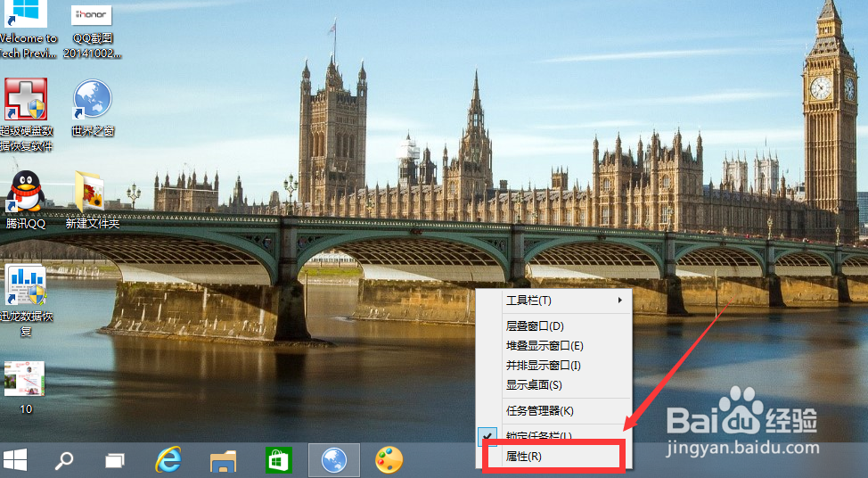This screenshot has height=478, width=868.
Task: Launch Internet Explorer from the taskbar
Action: click(x=168, y=460)
